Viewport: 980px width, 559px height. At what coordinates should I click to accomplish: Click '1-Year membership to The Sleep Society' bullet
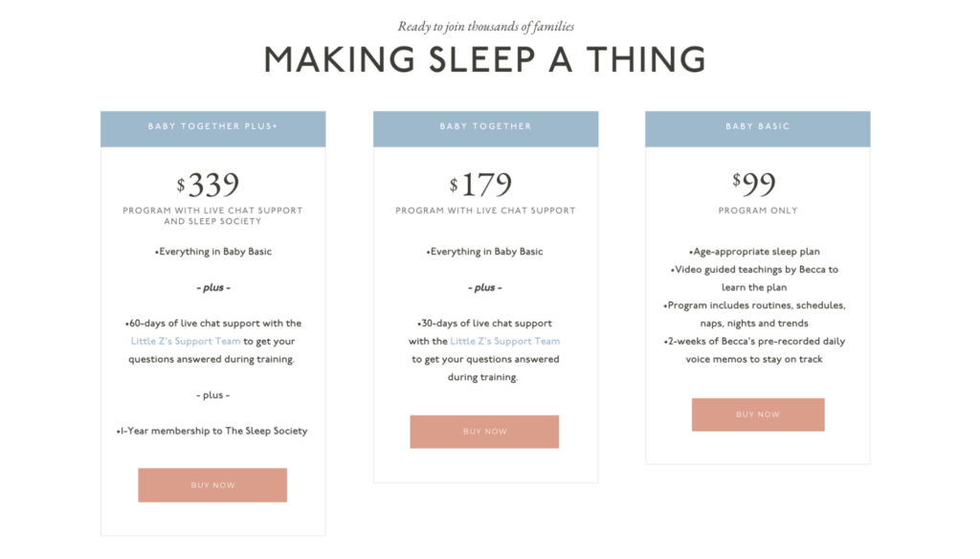coord(212,431)
